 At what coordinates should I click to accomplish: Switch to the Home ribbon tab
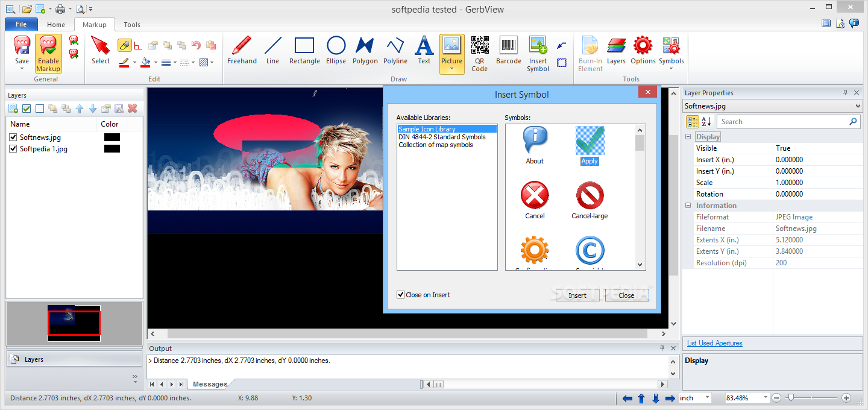click(x=56, y=25)
